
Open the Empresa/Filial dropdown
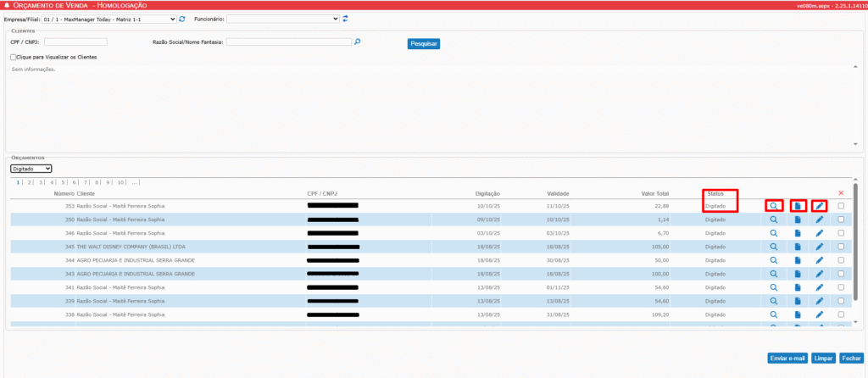[x=119, y=18]
